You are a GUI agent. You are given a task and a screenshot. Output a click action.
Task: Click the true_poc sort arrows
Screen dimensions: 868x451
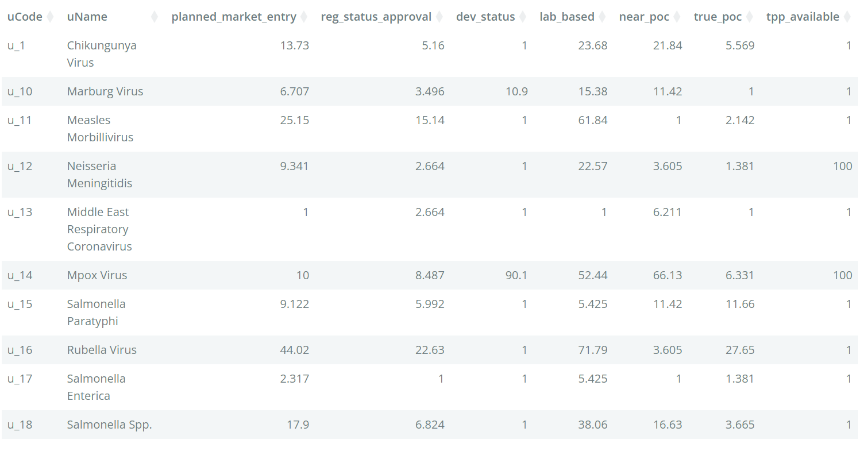click(x=749, y=17)
